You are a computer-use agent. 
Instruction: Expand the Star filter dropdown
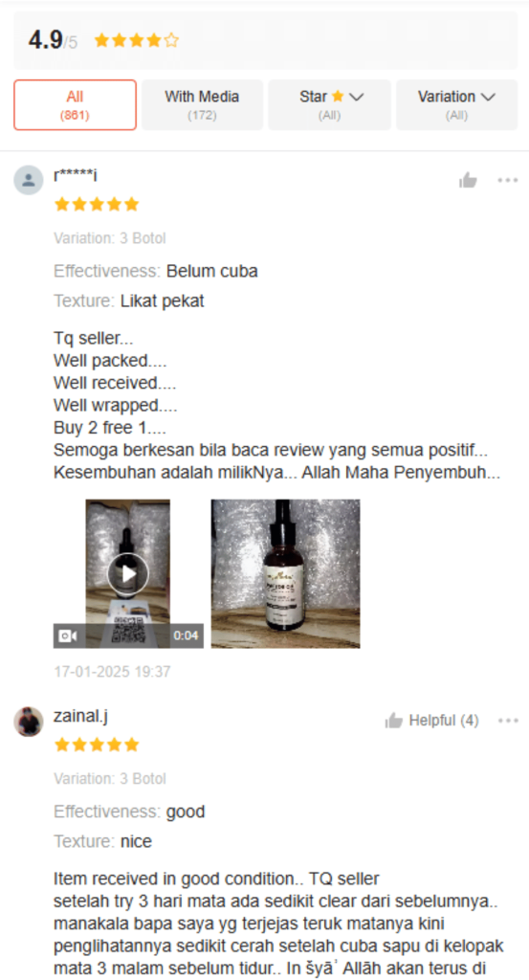[x=330, y=104]
